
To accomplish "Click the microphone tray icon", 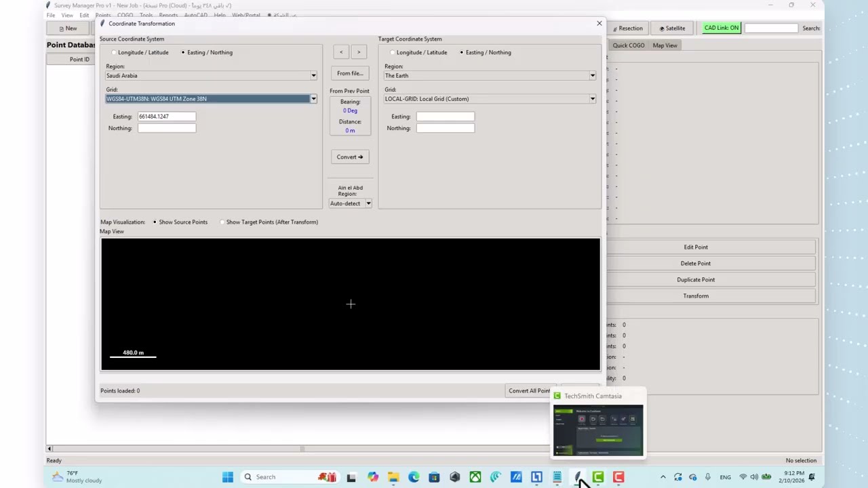I will pyautogui.click(x=707, y=477).
